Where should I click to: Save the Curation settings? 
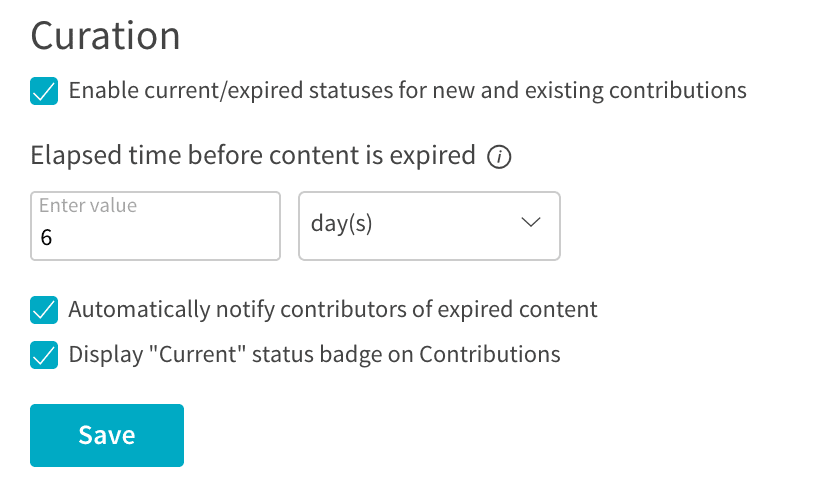pyautogui.click(x=107, y=435)
